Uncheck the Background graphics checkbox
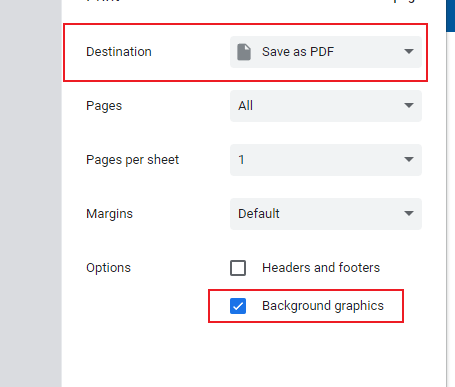Image resolution: width=455 pixels, height=387 pixels. pos(238,306)
